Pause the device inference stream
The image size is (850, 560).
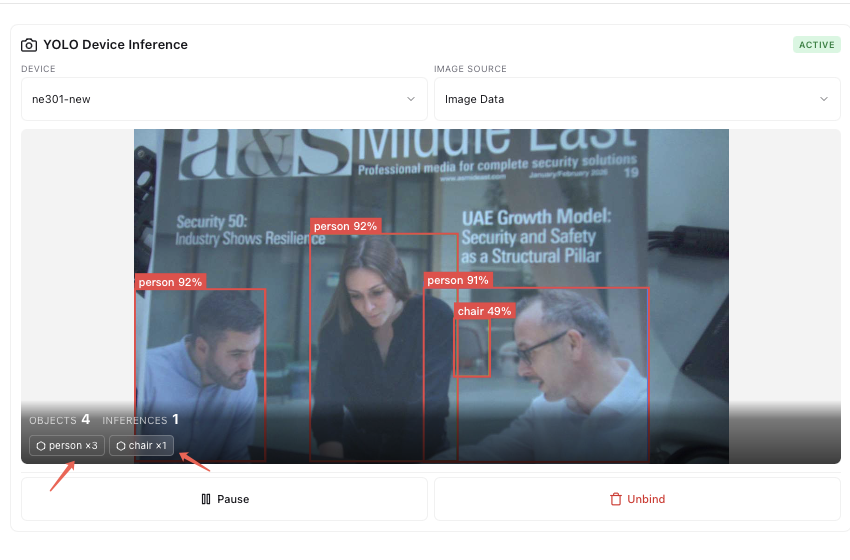point(224,499)
